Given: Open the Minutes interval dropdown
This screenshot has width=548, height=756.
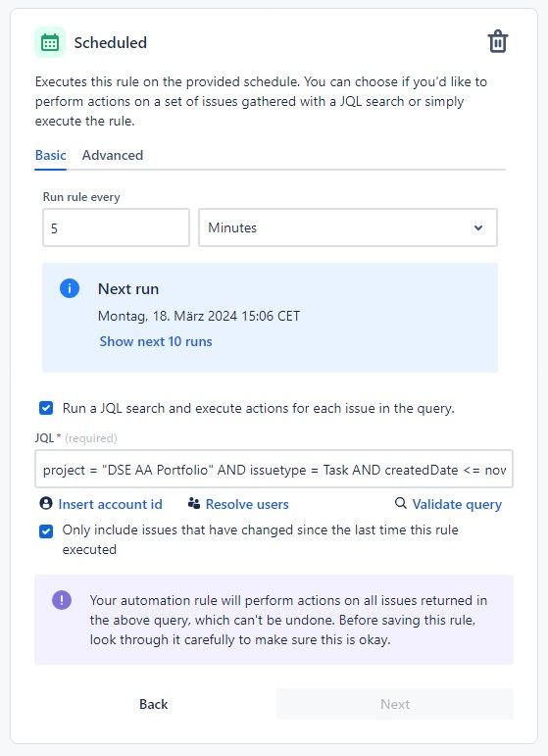Looking at the screenshot, I should (347, 227).
